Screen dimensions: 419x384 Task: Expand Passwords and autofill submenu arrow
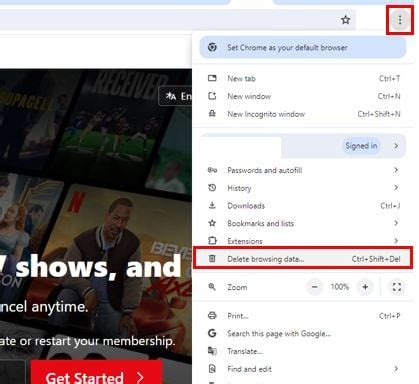(396, 170)
